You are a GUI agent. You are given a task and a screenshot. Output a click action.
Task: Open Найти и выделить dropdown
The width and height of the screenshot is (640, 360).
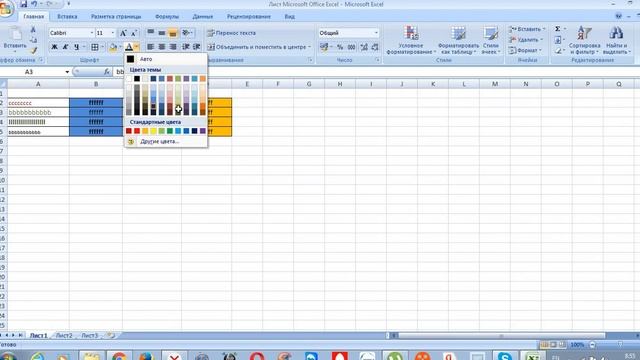[x=616, y=40]
